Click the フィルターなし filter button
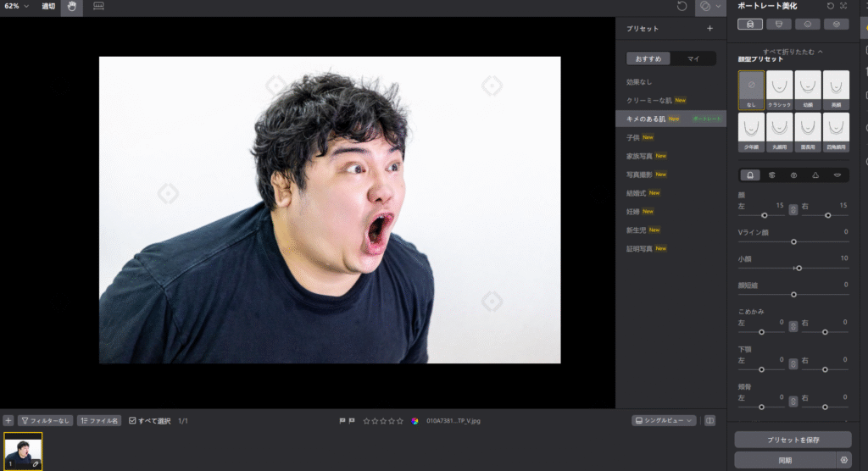868x471 pixels. (x=45, y=420)
